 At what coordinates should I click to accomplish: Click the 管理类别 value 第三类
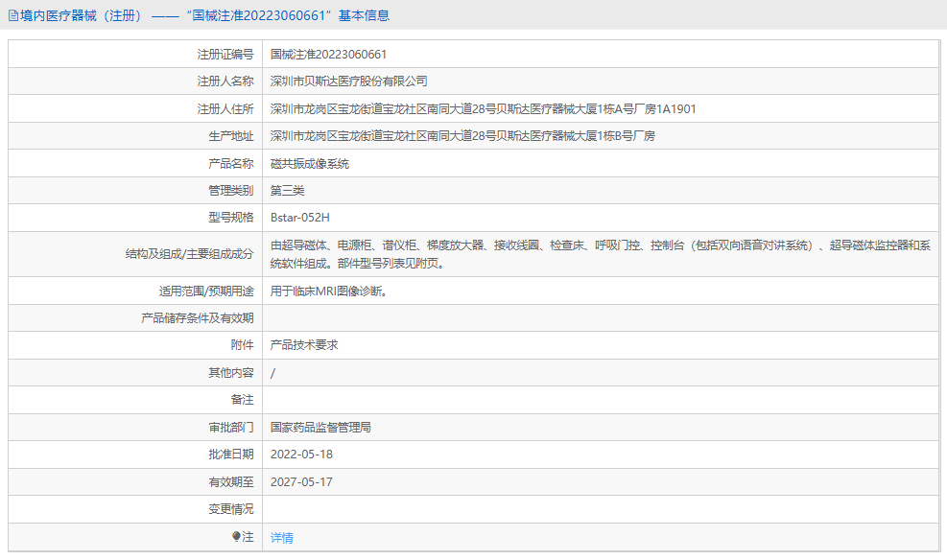(x=288, y=190)
